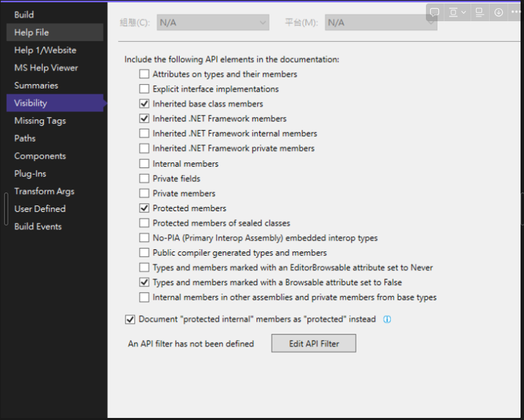Open the 組態(C) configuration dropdown
The height and width of the screenshot is (420, 524).
point(213,23)
